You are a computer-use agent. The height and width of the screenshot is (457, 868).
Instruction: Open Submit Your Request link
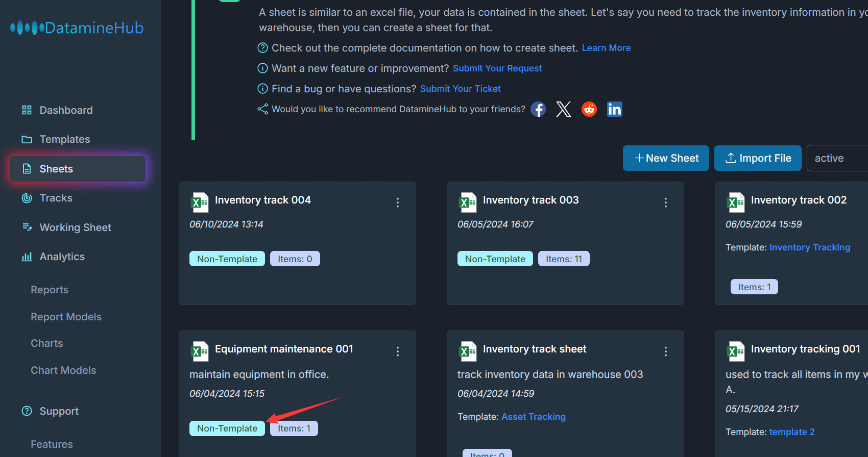(497, 68)
